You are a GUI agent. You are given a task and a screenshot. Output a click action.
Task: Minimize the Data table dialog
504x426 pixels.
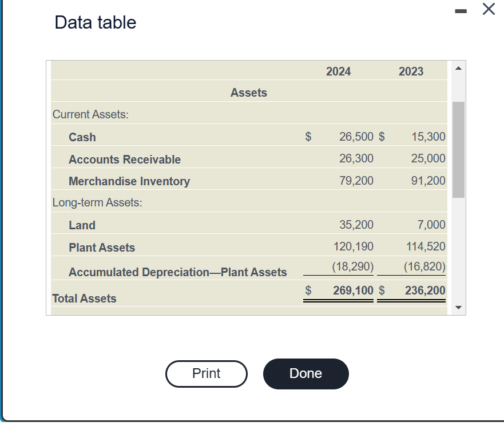[461, 10]
